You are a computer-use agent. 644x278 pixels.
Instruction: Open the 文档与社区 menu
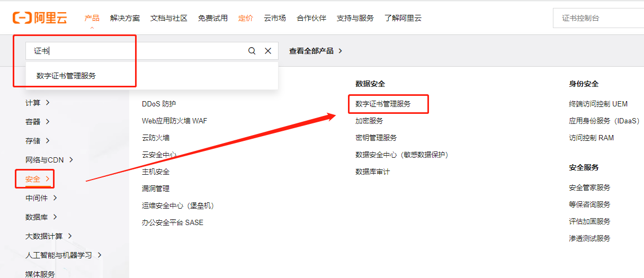coord(169,18)
